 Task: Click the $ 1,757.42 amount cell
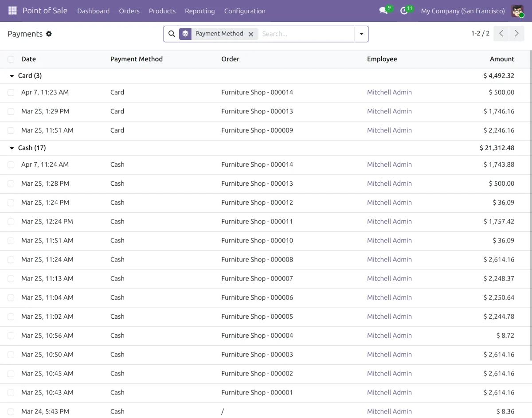pyautogui.click(x=499, y=222)
